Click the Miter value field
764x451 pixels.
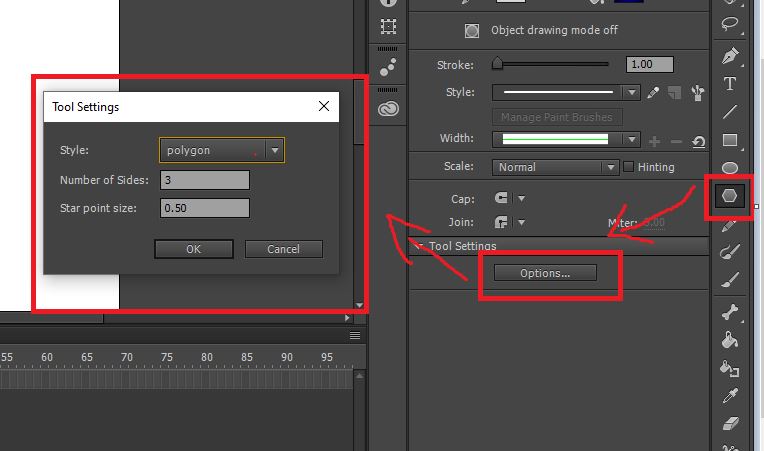click(654, 223)
